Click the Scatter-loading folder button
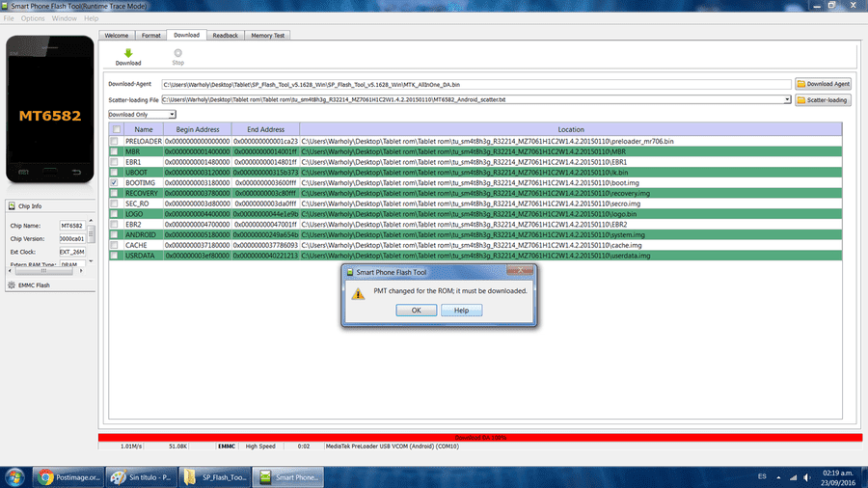This screenshot has width=868, height=488. coord(824,100)
